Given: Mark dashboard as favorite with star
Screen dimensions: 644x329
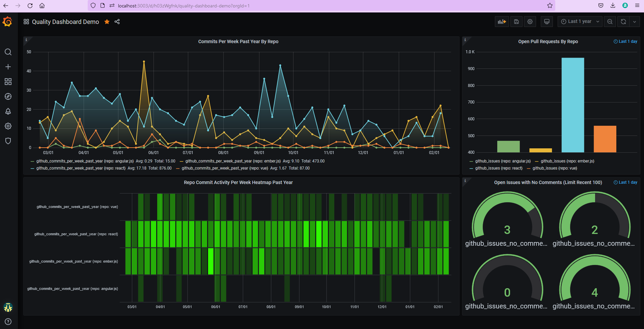Looking at the screenshot, I should coord(107,22).
